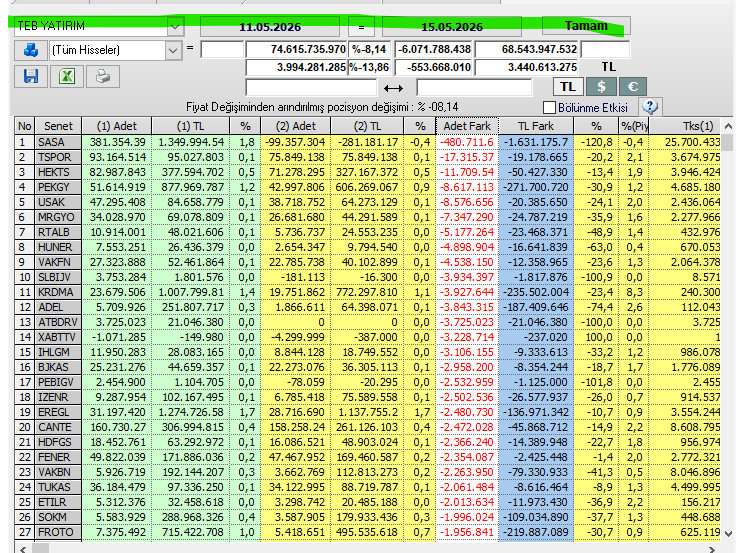Sort by Senet column header

pos(58,126)
